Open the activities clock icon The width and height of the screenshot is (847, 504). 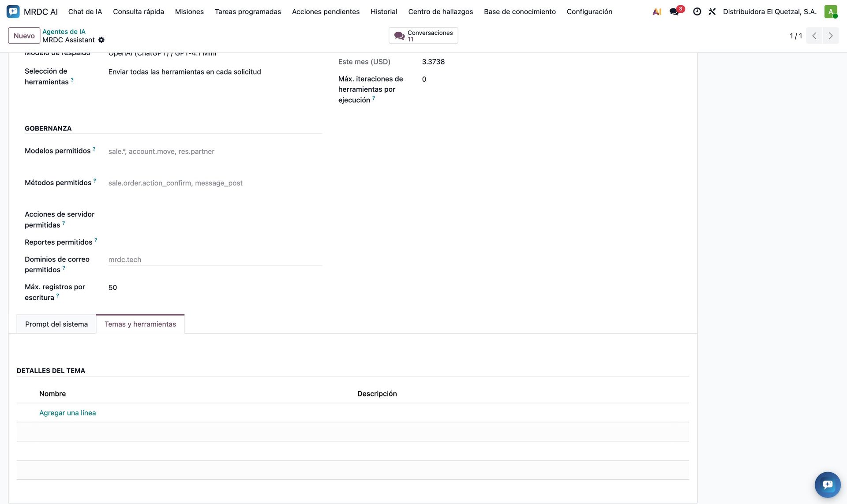click(x=697, y=12)
